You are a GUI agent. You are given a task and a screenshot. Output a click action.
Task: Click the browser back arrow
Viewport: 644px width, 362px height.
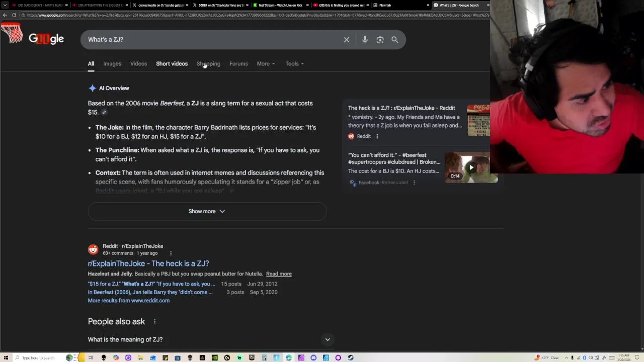(x=5, y=15)
